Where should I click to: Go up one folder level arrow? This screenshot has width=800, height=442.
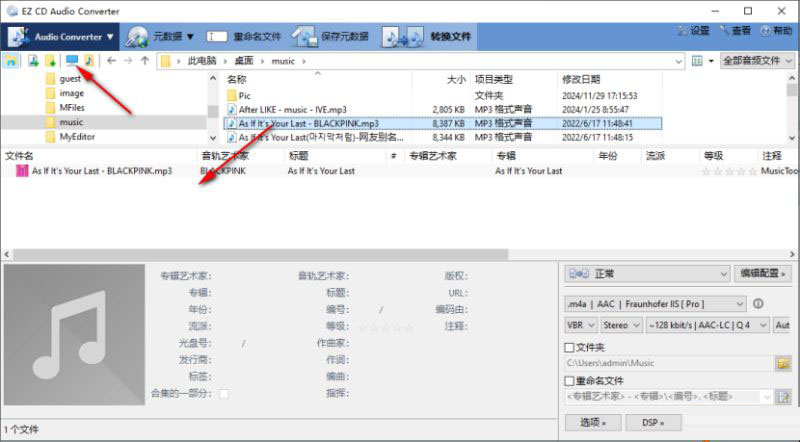[145, 61]
